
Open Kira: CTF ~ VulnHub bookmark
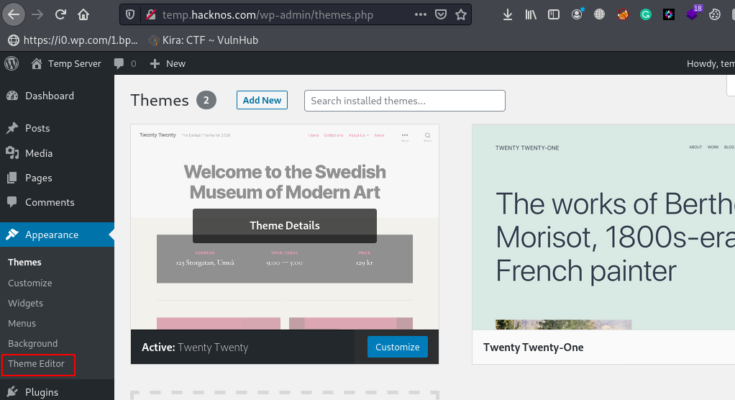point(203,40)
